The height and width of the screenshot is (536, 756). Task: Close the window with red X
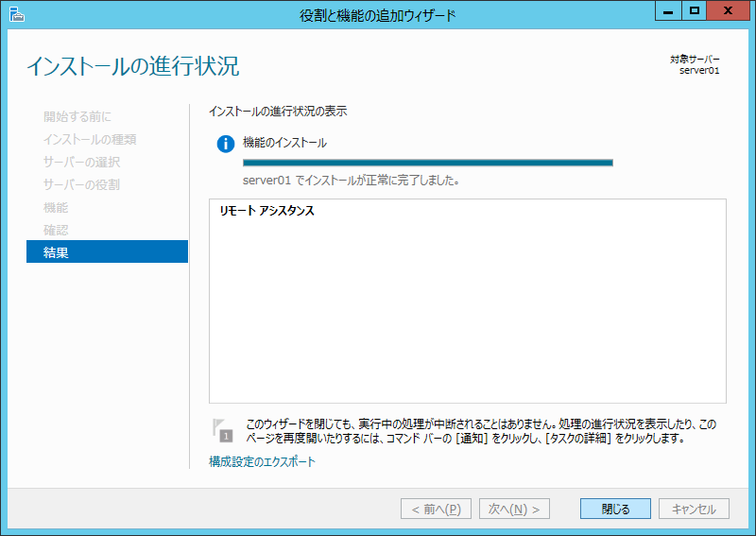730,12
